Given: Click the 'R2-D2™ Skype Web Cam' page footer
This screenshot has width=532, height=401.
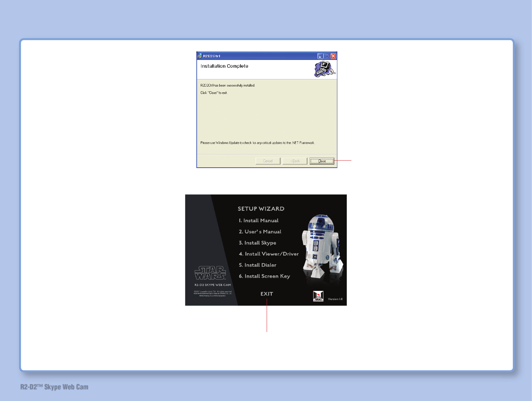Looking at the screenshot, I should coord(54,387).
